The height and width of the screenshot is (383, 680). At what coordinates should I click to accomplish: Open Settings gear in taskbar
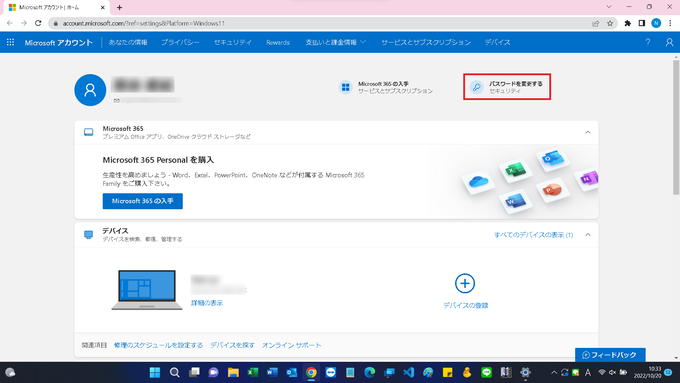point(525,372)
